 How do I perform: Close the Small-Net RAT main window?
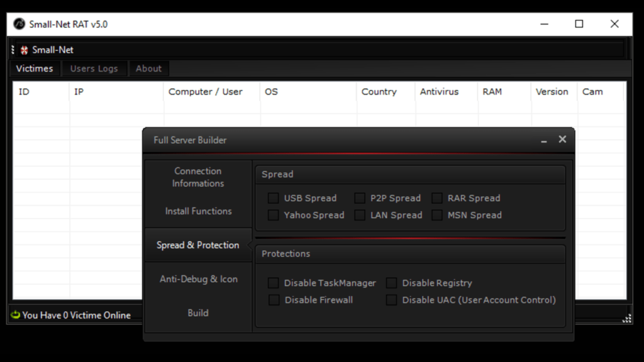point(614,25)
